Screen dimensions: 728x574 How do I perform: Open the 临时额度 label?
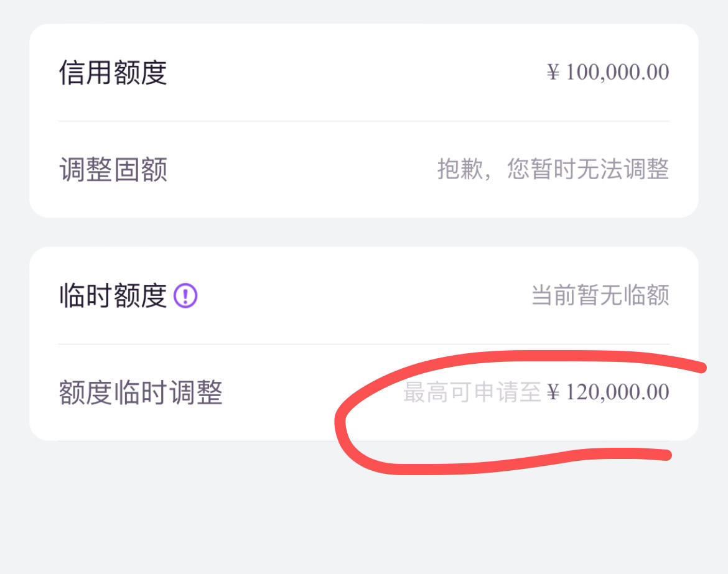coord(113,295)
